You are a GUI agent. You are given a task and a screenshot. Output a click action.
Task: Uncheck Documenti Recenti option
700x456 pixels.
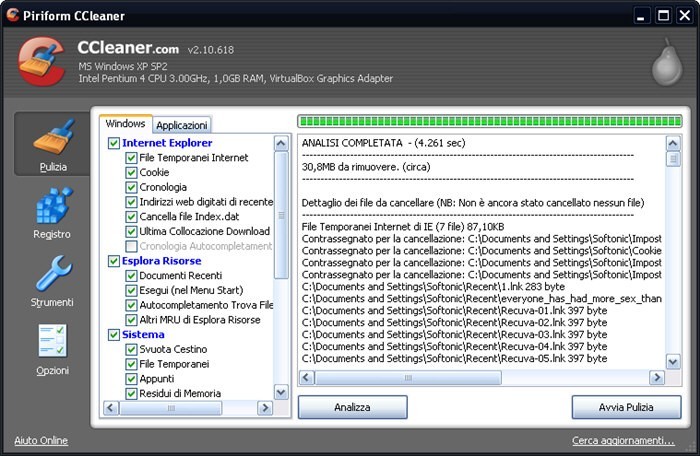click(x=131, y=275)
